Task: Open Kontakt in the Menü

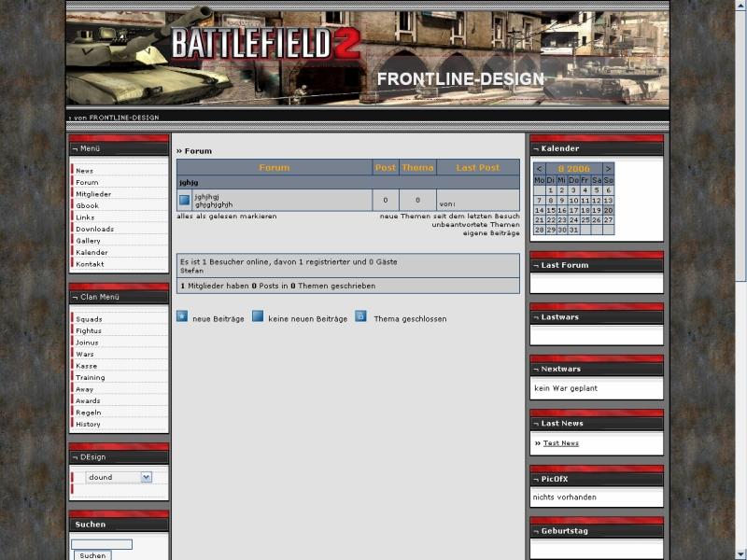Action: pyautogui.click(x=90, y=264)
